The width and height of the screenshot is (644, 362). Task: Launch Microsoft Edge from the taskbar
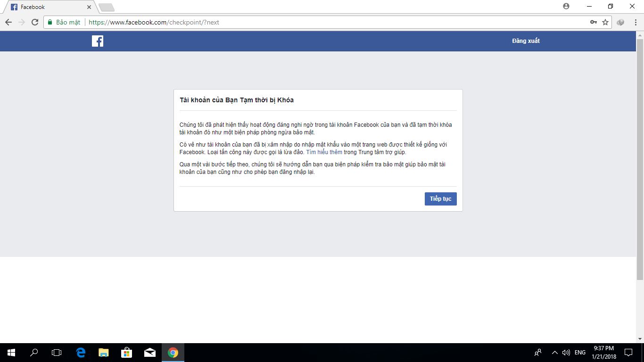tap(81, 353)
